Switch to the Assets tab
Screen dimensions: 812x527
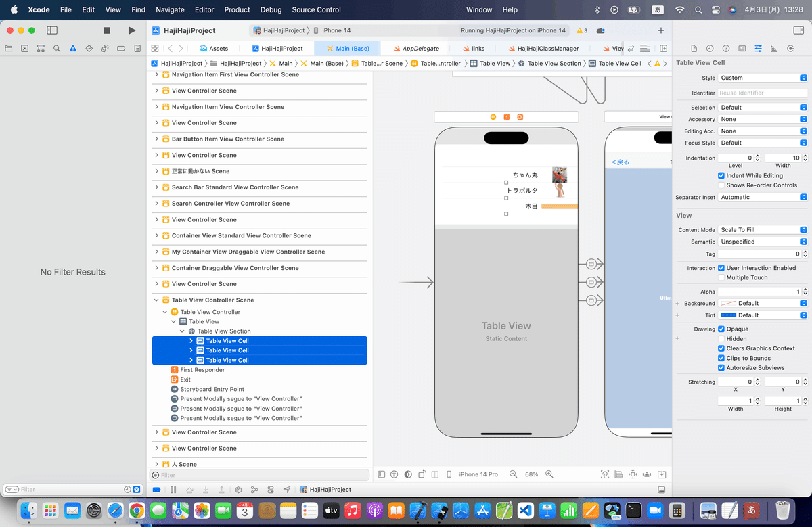coord(213,49)
